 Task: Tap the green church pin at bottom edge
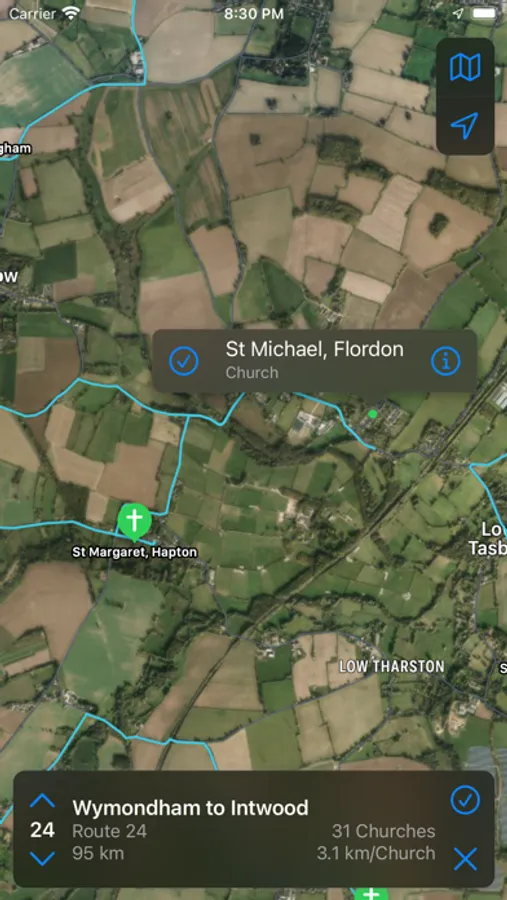(x=371, y=893)
